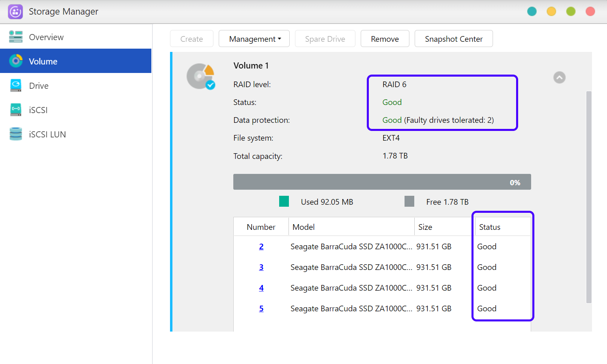Click the volume usage capacity bar

(382, 182)
